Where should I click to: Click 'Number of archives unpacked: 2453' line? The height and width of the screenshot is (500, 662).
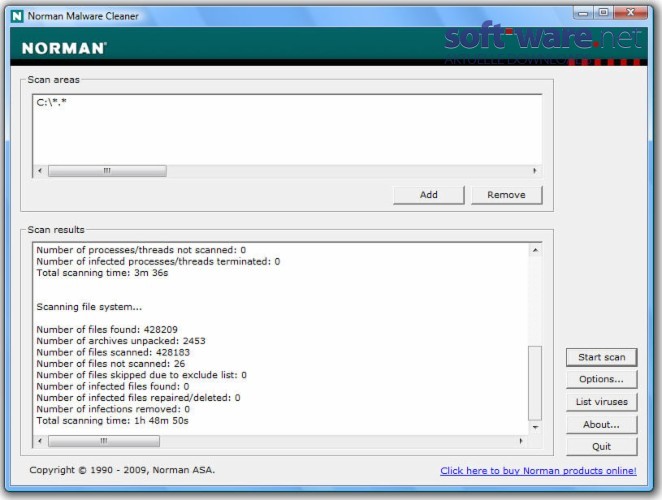tap(121, 341)
